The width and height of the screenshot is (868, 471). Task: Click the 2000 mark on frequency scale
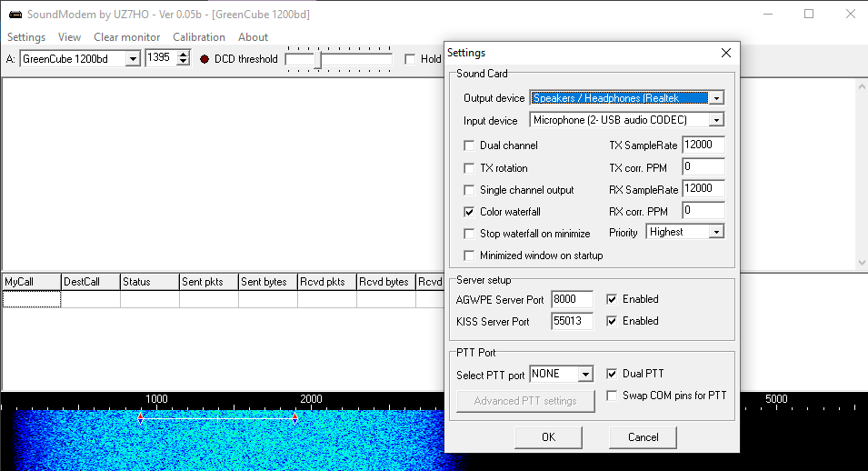click(311, 399)
